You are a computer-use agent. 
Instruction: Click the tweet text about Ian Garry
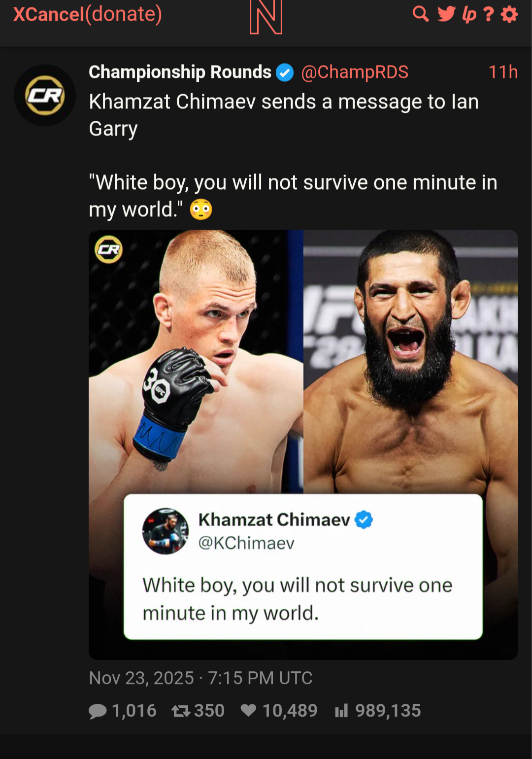(x=293, y=155)
